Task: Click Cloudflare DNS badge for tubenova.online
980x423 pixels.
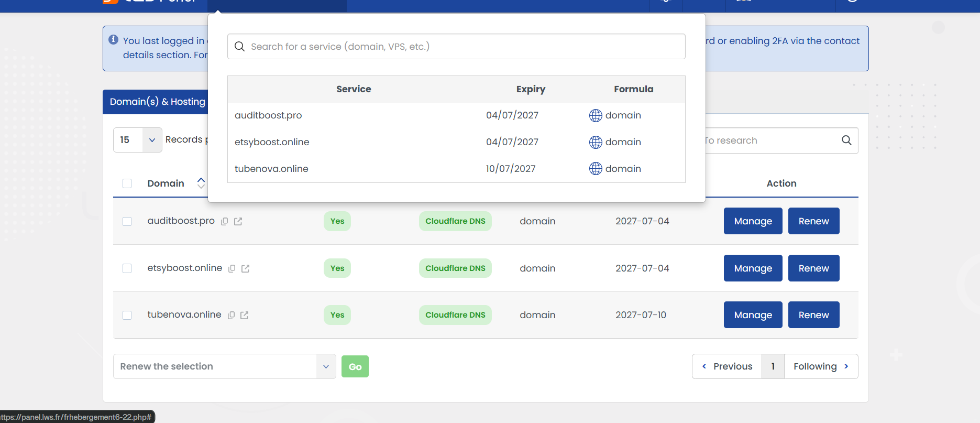Action: [x=455, y=315]
